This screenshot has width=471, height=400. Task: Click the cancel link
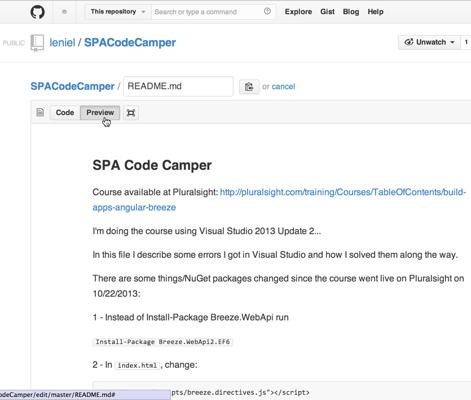283,87
